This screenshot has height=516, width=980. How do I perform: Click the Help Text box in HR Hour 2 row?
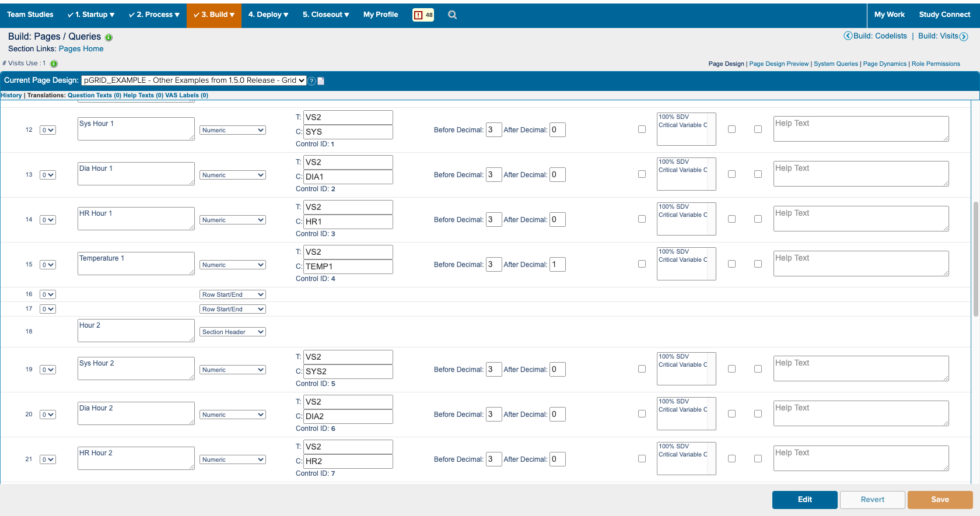coord(861,459)
